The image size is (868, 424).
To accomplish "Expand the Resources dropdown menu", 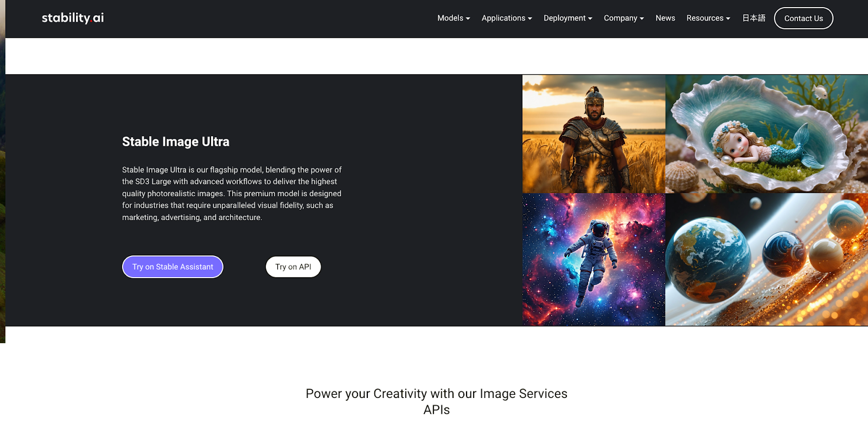I will (x=707, y=18).
